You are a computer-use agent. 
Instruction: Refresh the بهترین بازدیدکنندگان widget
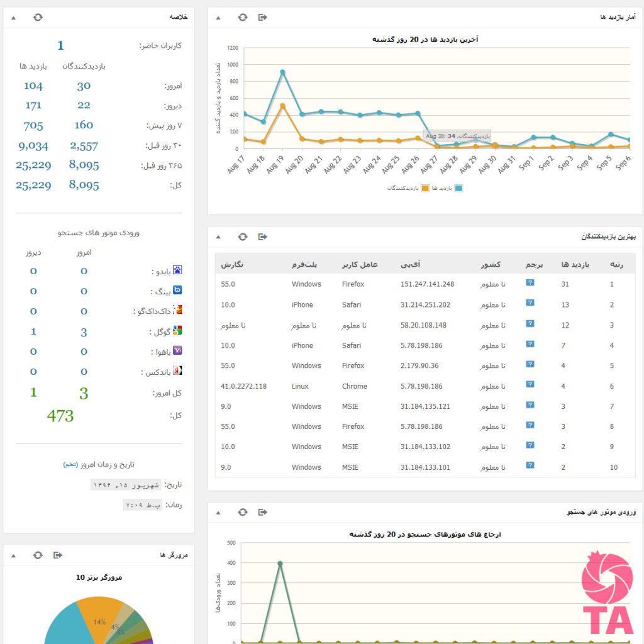pyautogui.click(x=243, y=236)
